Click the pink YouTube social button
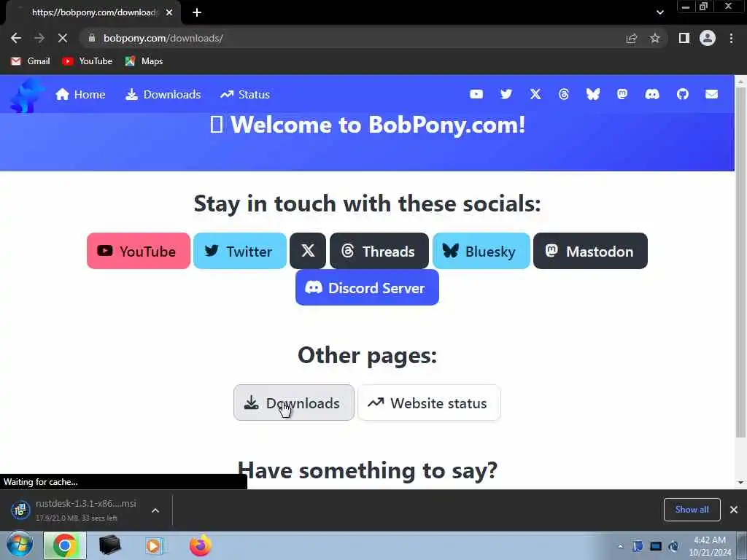The width and height of the screenshot is (747, 560). pos(139,251)
